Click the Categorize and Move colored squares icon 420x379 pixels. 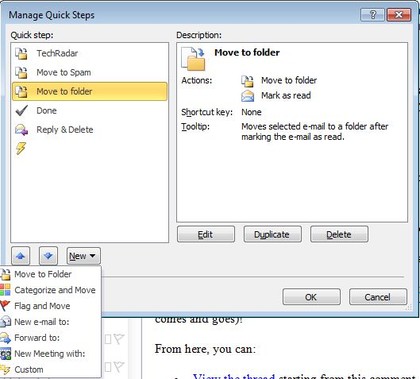[5, 290]
